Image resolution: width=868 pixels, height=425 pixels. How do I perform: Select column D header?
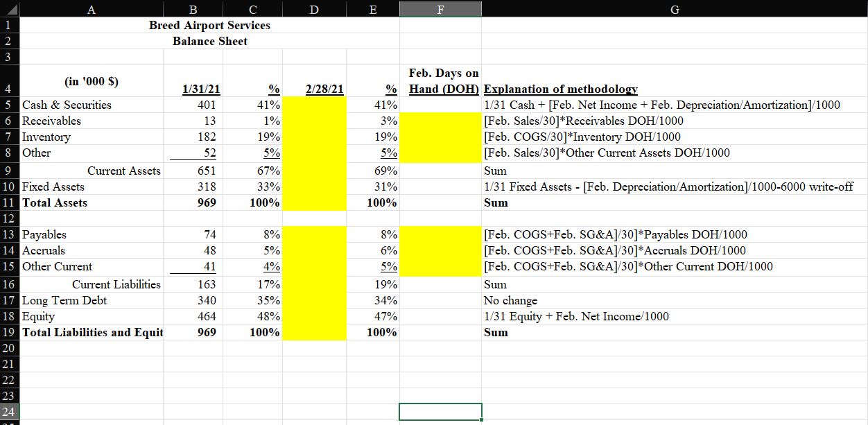(x=314, y=9)
